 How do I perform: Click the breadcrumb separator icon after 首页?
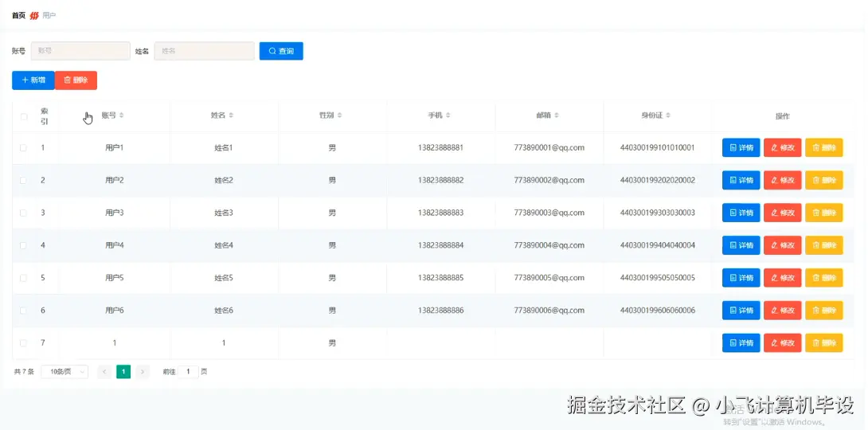pos(34,15)
